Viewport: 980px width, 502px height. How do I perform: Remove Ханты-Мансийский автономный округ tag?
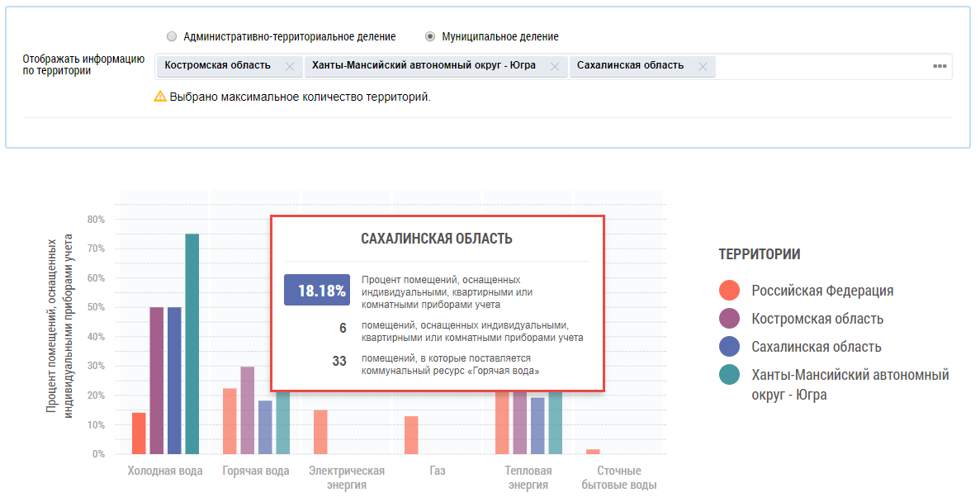pos(554,67)
